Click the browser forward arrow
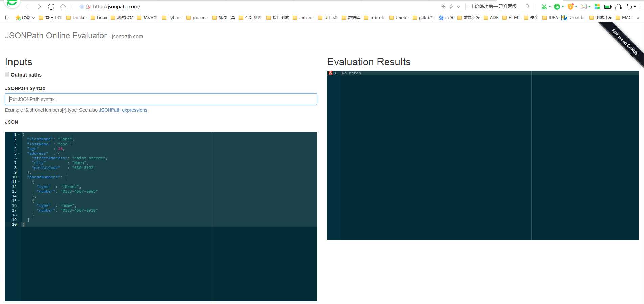This screenshot has width=644, height=304. point(39,7)
